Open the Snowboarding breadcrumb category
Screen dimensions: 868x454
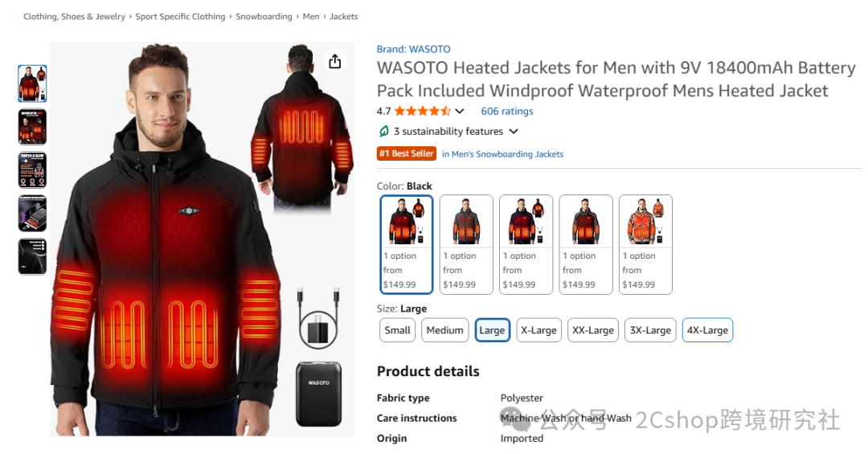pos(264,17)
